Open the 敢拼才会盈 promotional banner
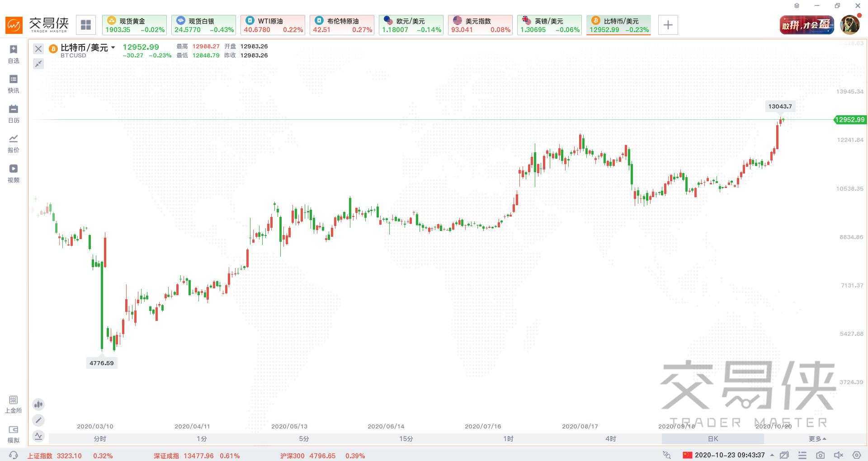868x461 pixels. click(807, 25)
